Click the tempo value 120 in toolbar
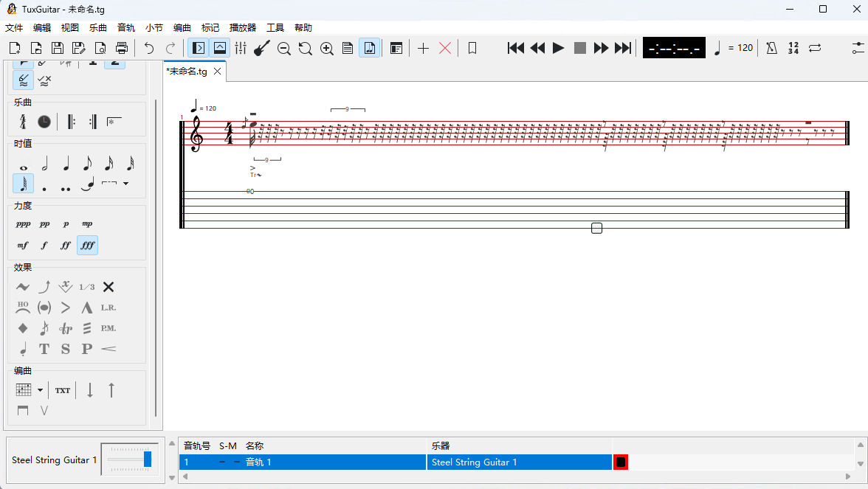This screenshot has height=489, width=868. (x=745, y=48)
